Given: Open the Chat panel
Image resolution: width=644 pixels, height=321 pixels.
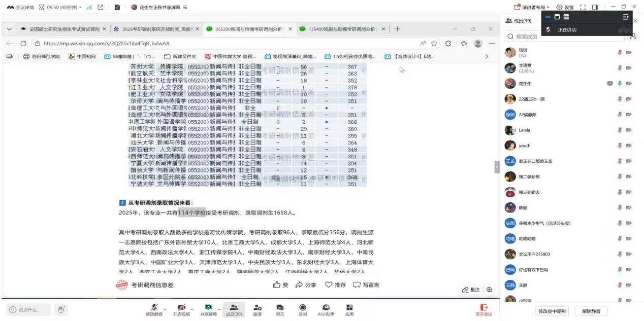Looking at the screenshot, I should pos(280,309).
